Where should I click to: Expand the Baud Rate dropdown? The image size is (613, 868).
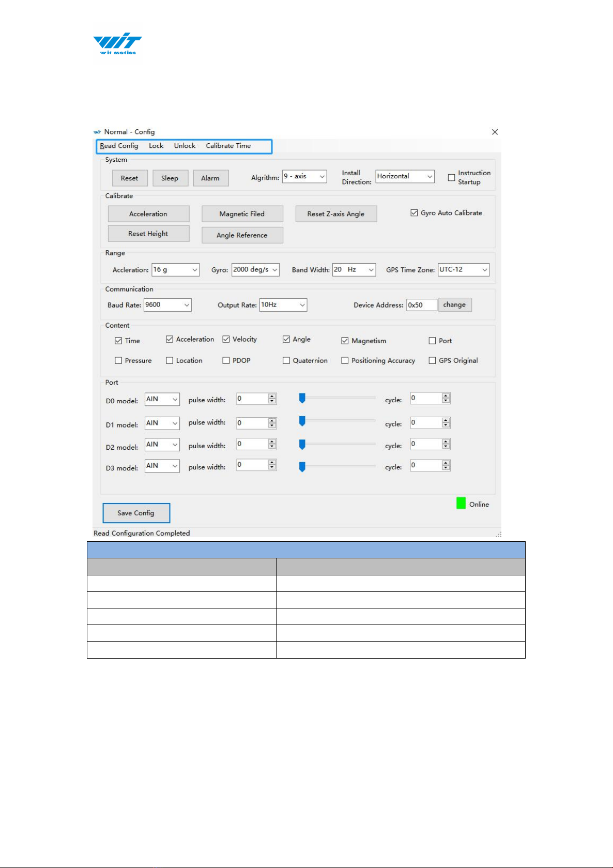pos(167,305)
